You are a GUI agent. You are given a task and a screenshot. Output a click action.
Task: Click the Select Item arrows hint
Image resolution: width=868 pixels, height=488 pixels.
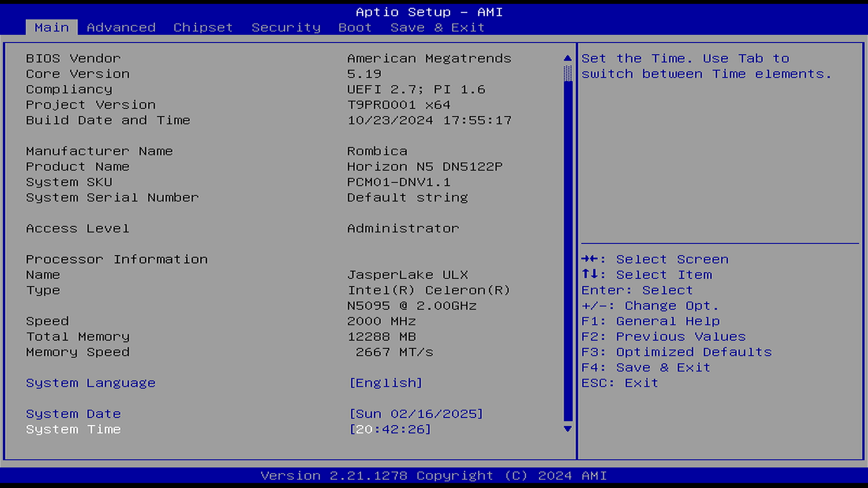tap(646, 275)
